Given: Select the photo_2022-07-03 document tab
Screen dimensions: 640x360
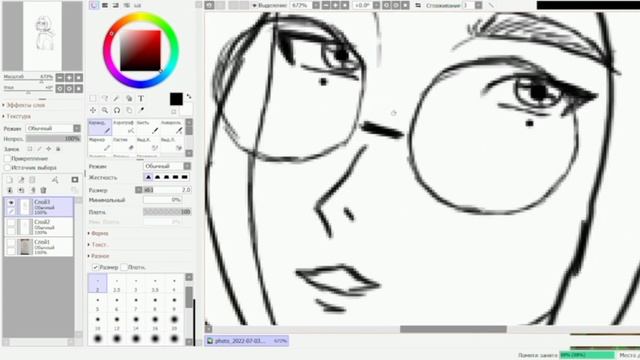Looking at the screenshot, I should 247,341.
